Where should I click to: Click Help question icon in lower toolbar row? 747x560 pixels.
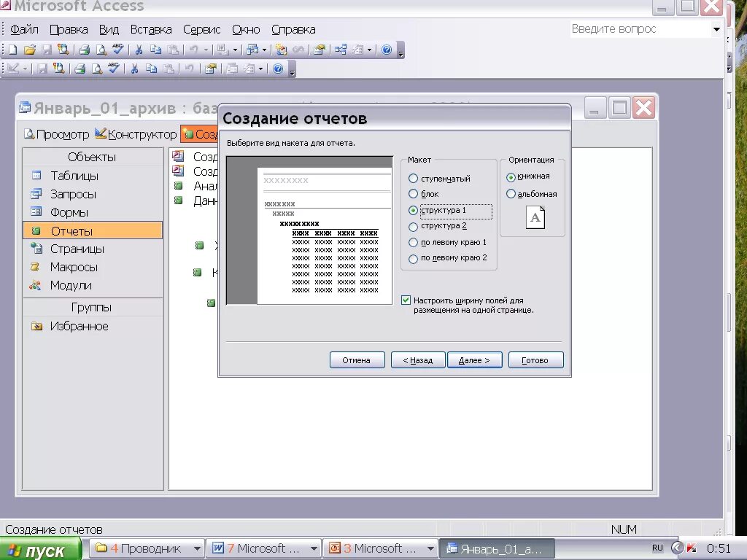[x=278, y=69]
